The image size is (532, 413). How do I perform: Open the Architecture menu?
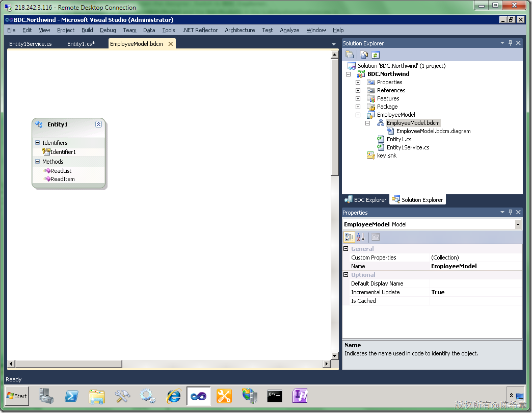[x=240, y=30]
